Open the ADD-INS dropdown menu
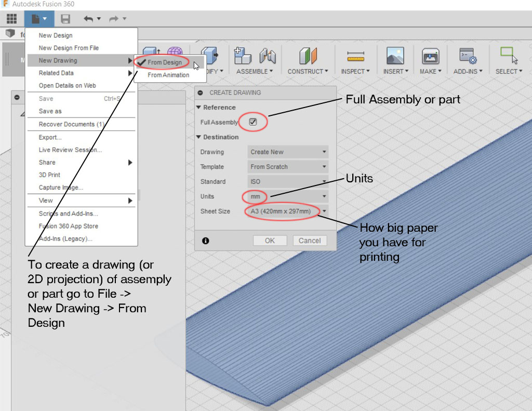This screenshot has width=532, height=411. click(x=468, y=71)
